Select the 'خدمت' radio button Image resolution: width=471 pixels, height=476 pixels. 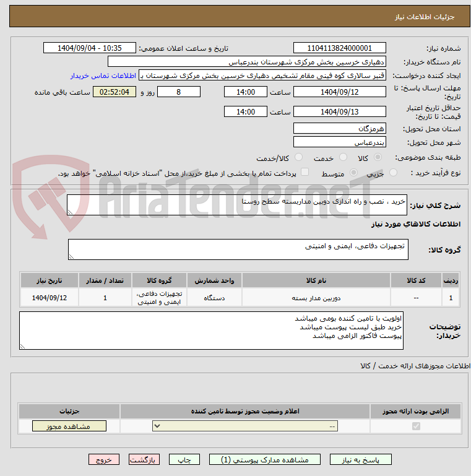tap(343, 157)
